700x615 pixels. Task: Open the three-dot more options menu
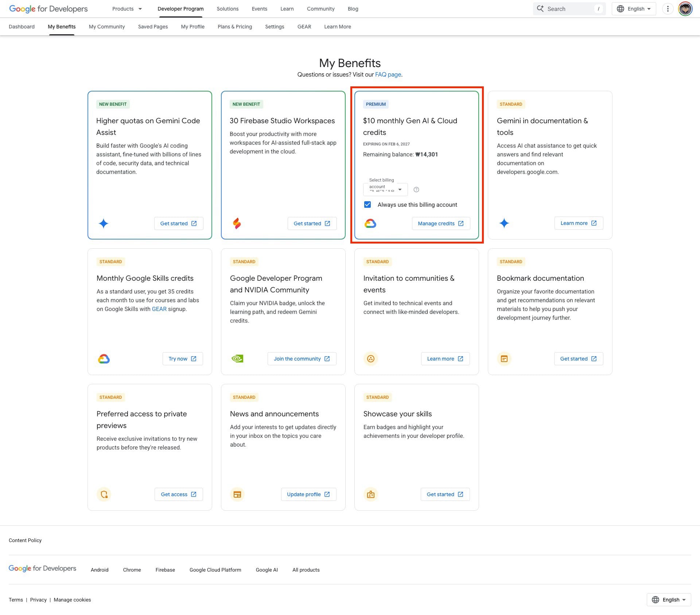[668, 9]
